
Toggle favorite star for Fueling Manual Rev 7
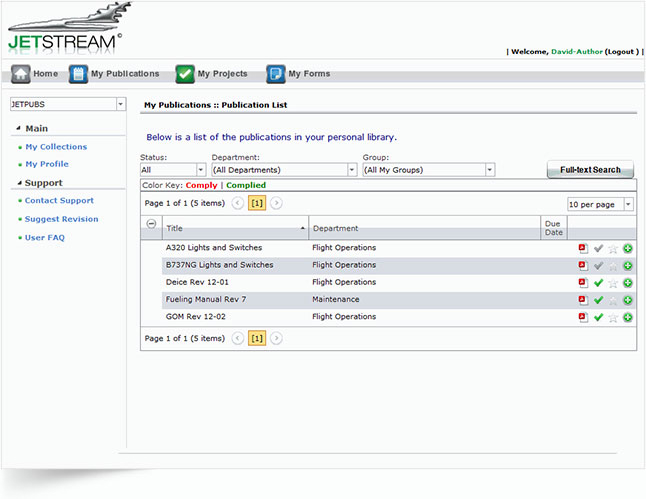tap(613, 300)
